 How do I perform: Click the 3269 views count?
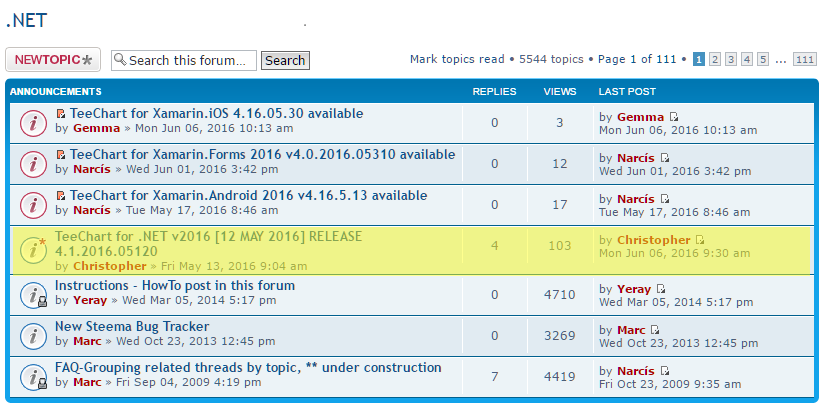click(560, 335)
